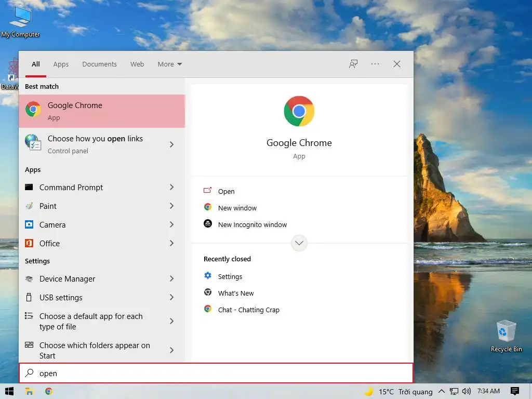Expand Paint result arrow
The width and height of the screenshot is (532, 399).
(171, 206)
